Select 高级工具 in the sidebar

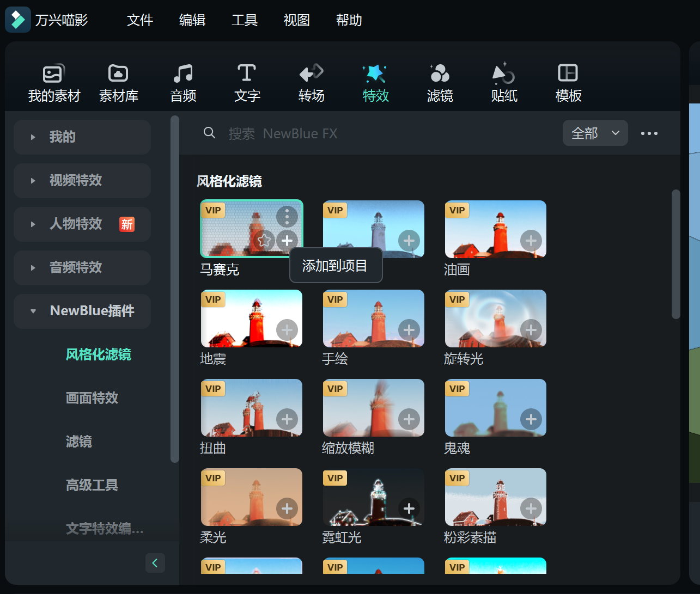point(92,485)
